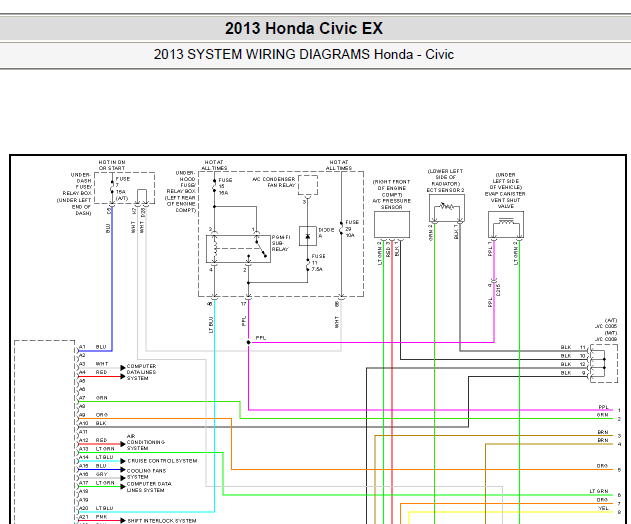631x524 pixels.
Task: Click the 'A/C CONDENSER FAN RELAY' label
Action: tap(274, 182)
